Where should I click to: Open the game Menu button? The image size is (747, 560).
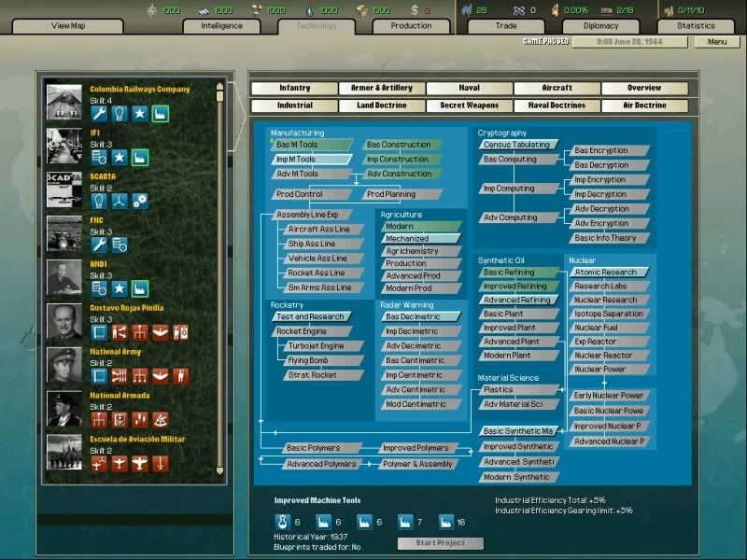click(x=717, y=42)
